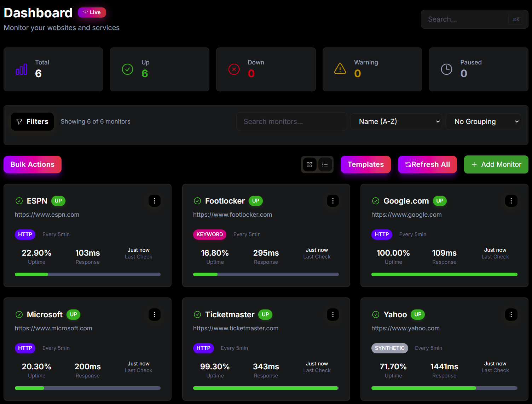Screen dimensions: 532x404
Task: Open the https://www.footlocker.com link
Action: [x=232, y=215]
